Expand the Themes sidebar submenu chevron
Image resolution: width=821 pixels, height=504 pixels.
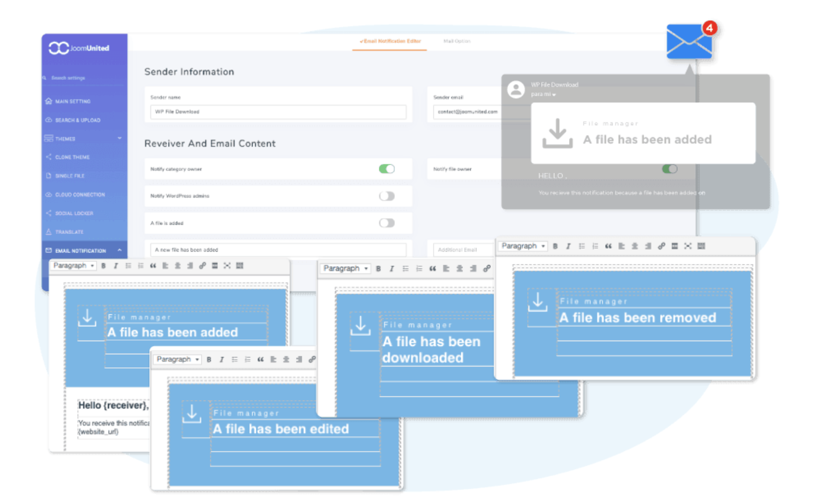pos(120,138)
